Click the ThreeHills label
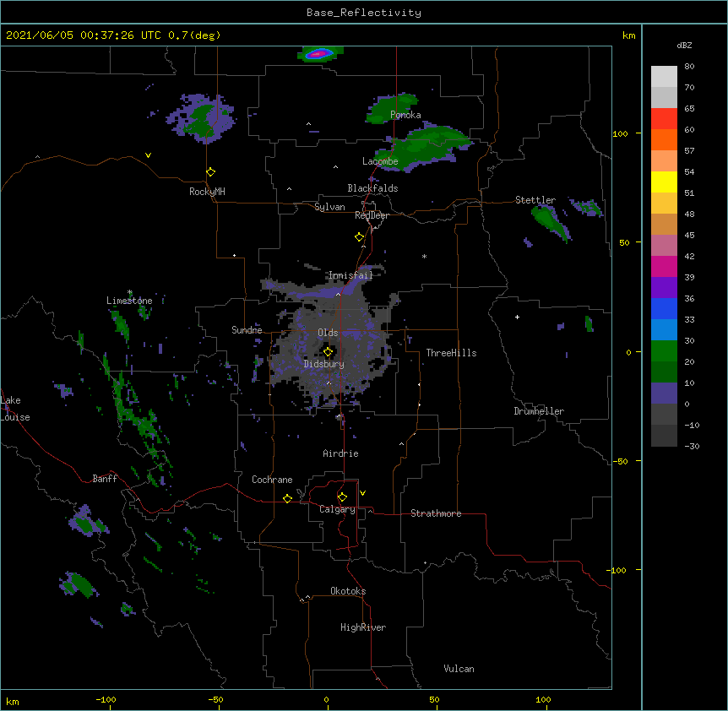The width and height of the screenshot is (728, 711). 451,353
